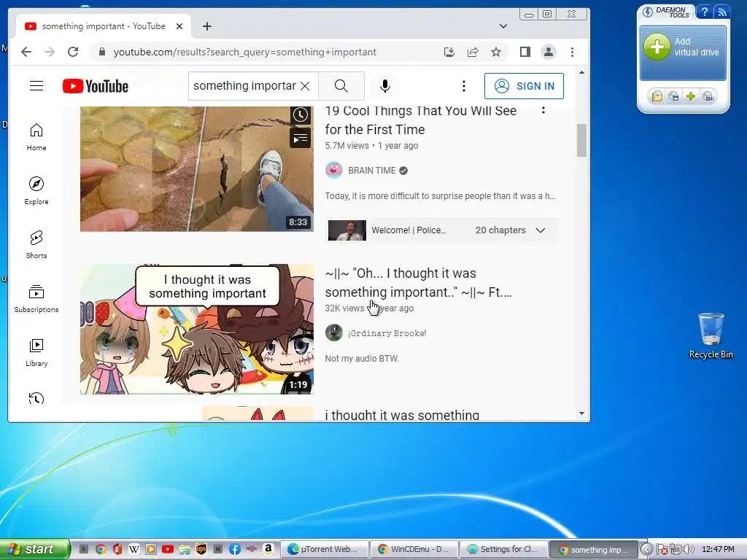Click Daemon Tools disc with clapperboard icon

(673, 97)
